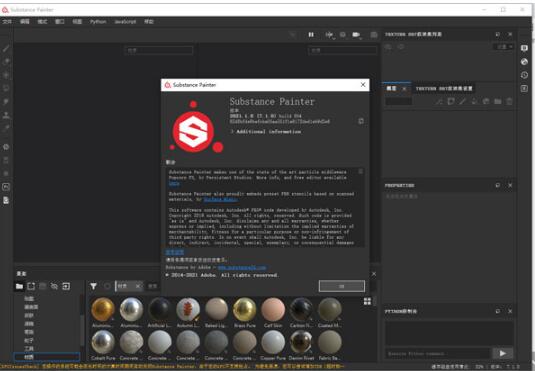Image resolution: width=535 pixels, height=371 pixels.
Task: Click the blue link above the copyright text
Action: coord(175,252)
